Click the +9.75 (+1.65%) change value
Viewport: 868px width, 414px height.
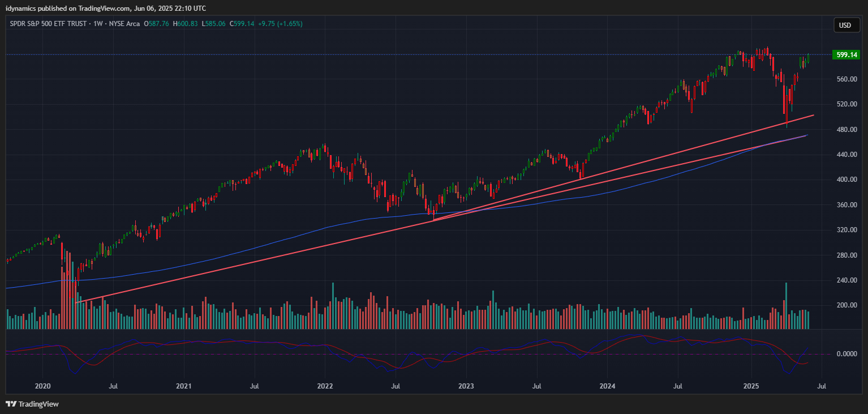pyautogui.click(x=280, y=24)
